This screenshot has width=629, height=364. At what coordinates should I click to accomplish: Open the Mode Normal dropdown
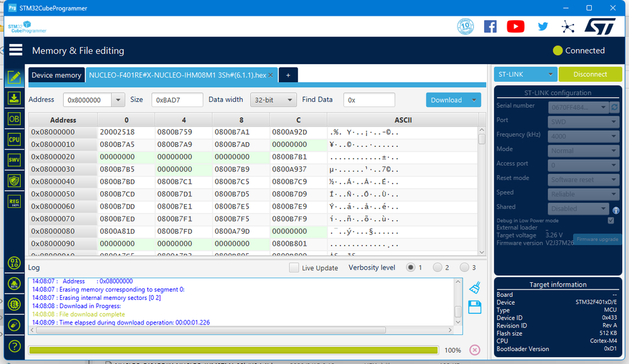pos(584,151)
